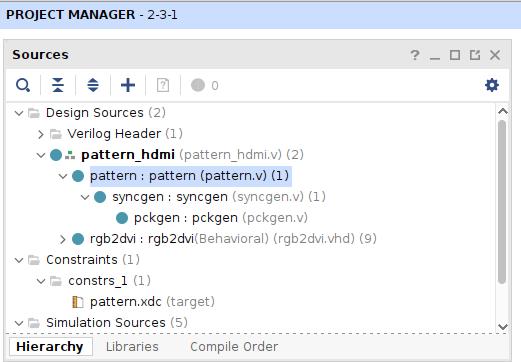
Task: Switch to the Libraries tab
Action: click(x=132, y=347)
